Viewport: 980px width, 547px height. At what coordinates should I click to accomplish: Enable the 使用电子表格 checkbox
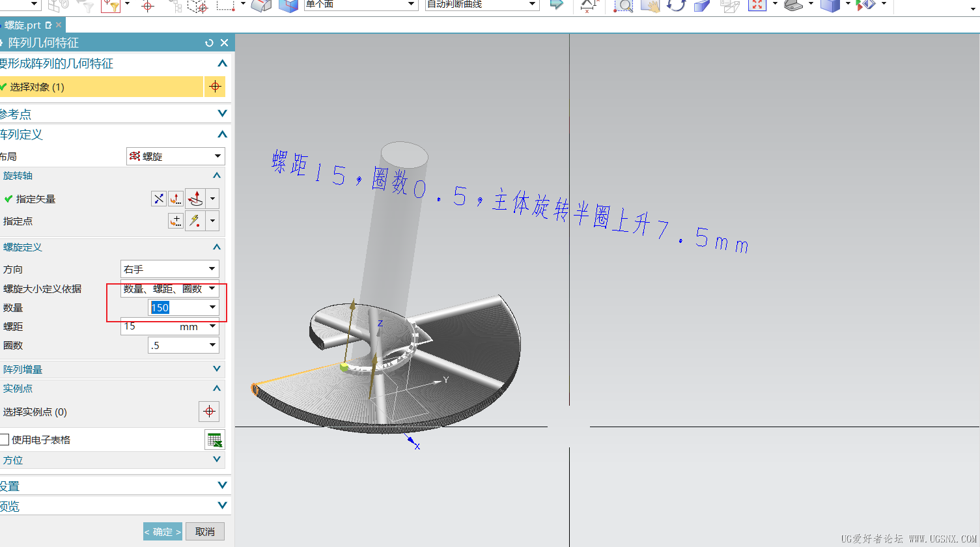tap(5, 440)
